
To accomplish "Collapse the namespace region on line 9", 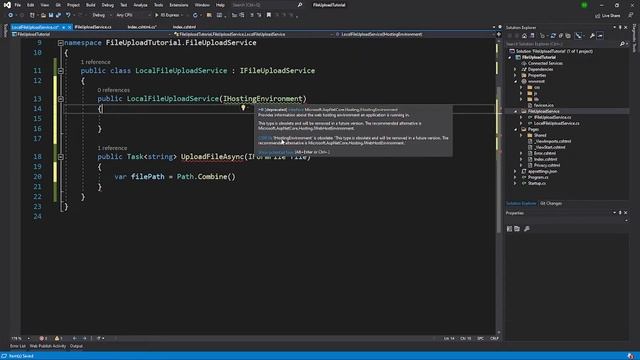I will [x=60, y=43].
